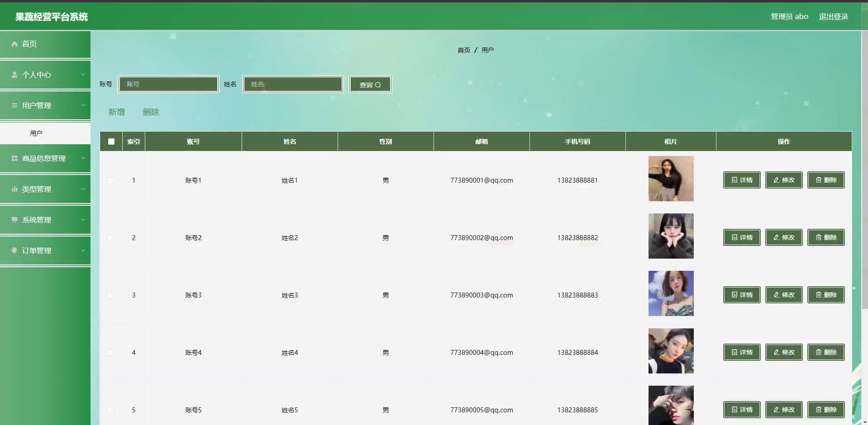The image size is (868, 425).
Task: Click the 详情 document icon in 账号5 row
Action: tap(734, 410)
